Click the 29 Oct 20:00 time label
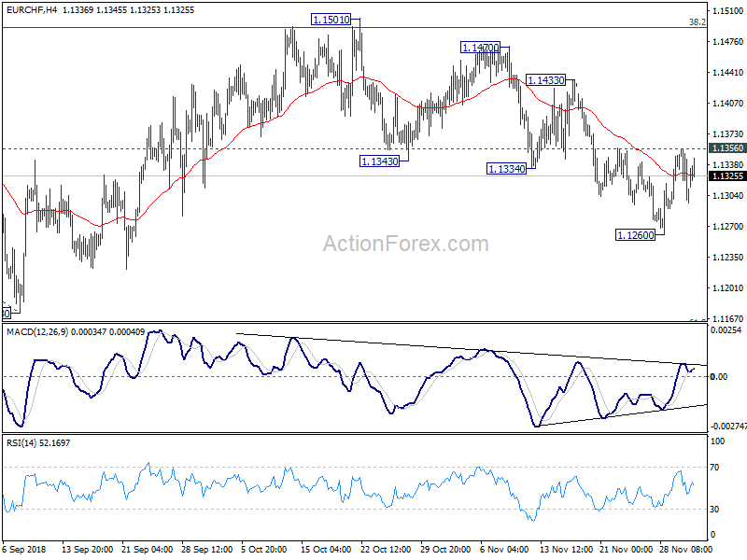Image resolution: width=747 pixels, height=560 pixels. coord(445,549)
